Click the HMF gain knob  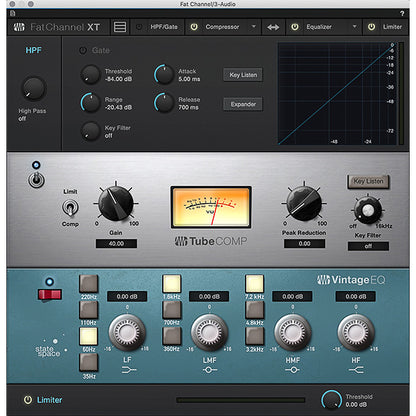293,332
